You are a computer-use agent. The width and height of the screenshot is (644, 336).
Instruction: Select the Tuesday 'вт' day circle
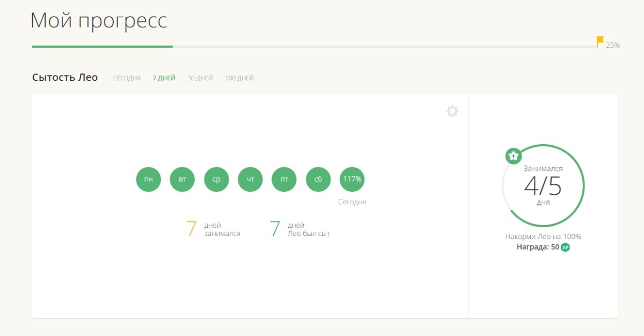pyautogui.click(x=182, y=179)
